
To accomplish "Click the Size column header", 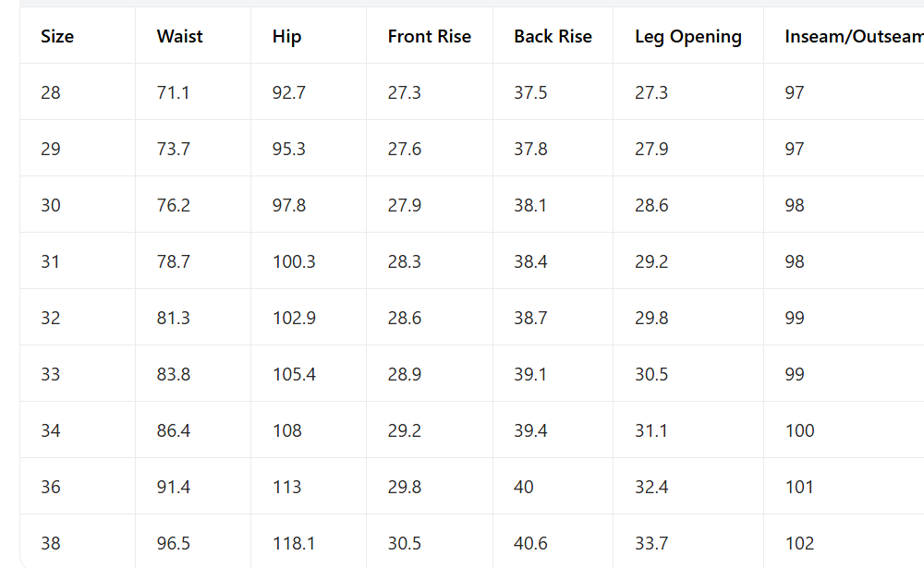I will tap(57, 37).
